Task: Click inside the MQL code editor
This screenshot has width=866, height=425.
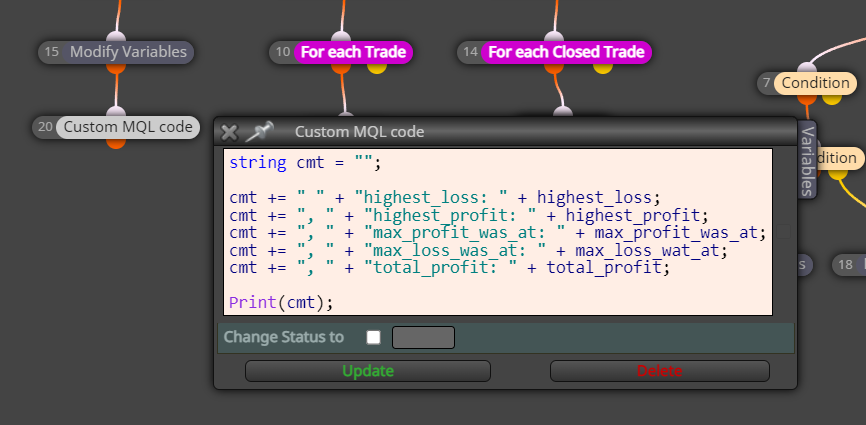Action: tap(498, 232)
